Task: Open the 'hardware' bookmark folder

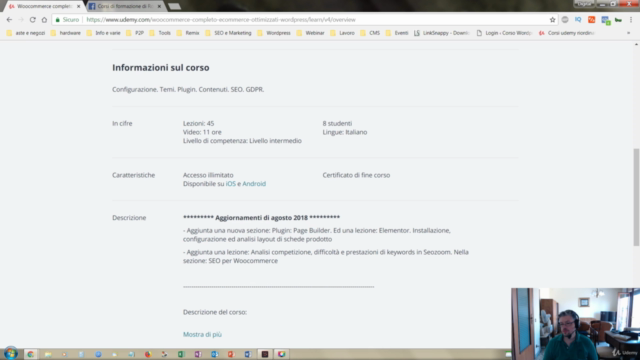Action: [66, 33]
